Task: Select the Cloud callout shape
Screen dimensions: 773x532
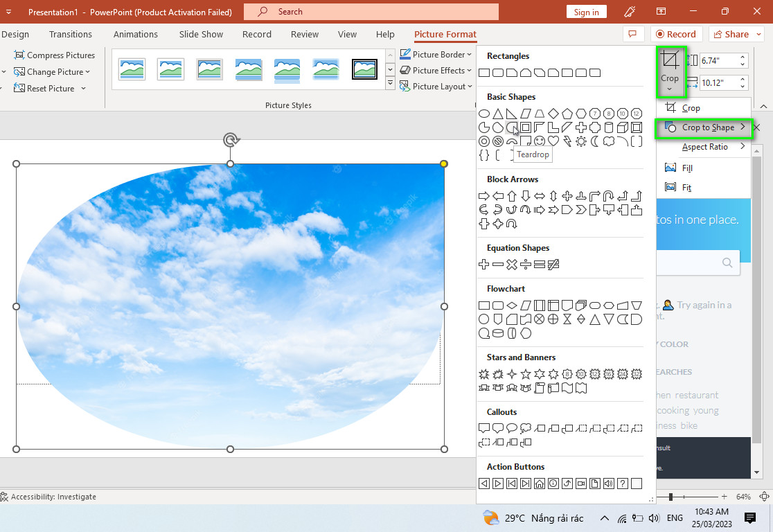Action: 526,429
